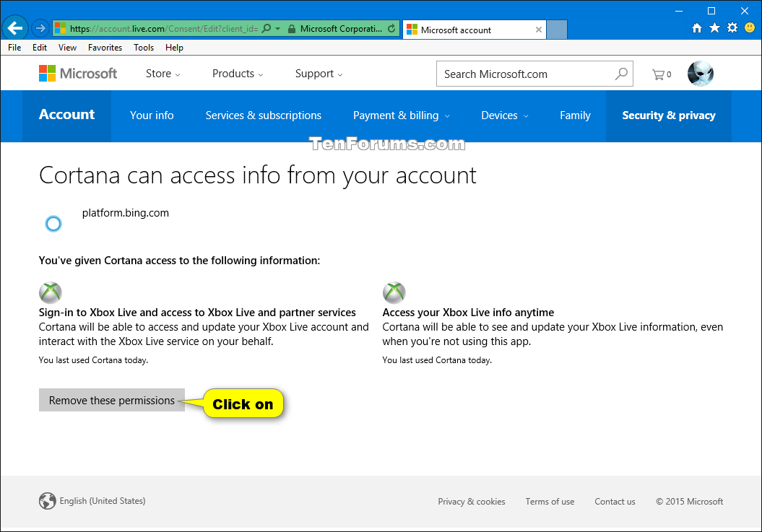The width and height of the screenshot is (762, 532).
Task: Click the browser forward arrow button
Action: (40, 28)
